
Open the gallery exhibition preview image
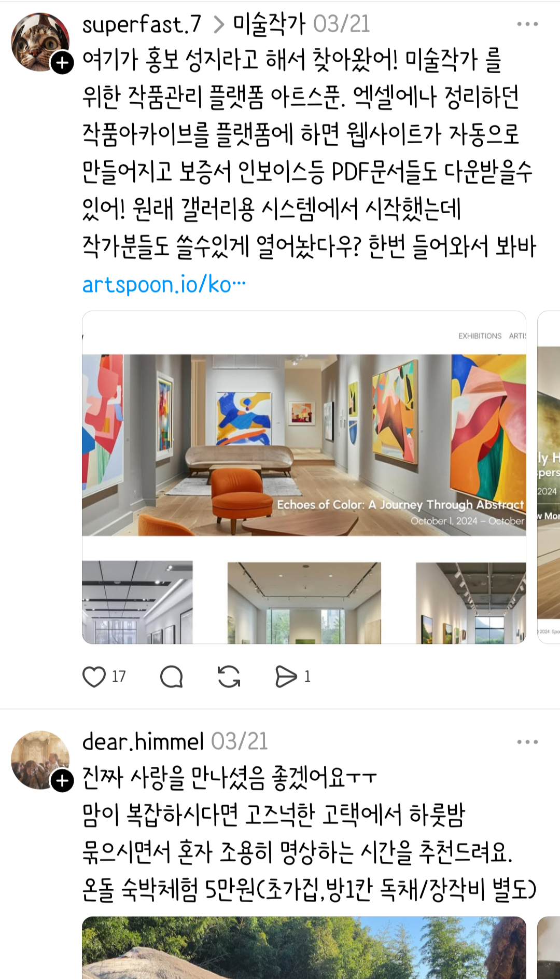tap(304, 477)
